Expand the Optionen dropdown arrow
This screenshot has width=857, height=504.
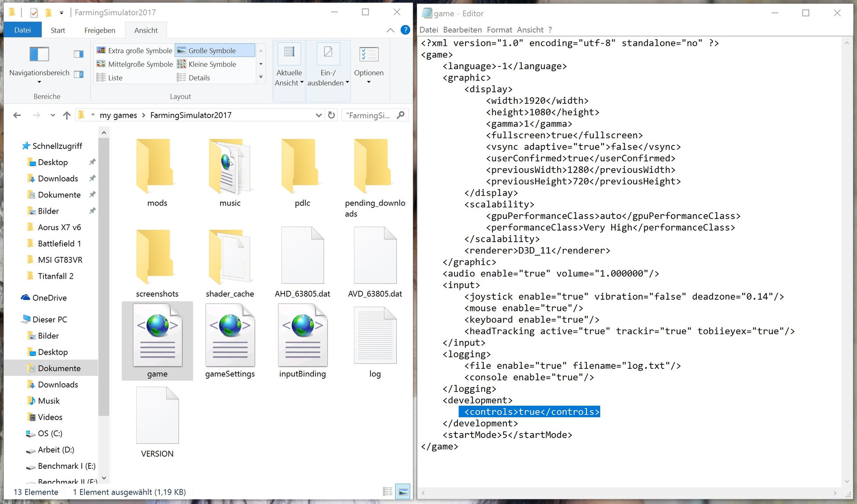(369, 82)
